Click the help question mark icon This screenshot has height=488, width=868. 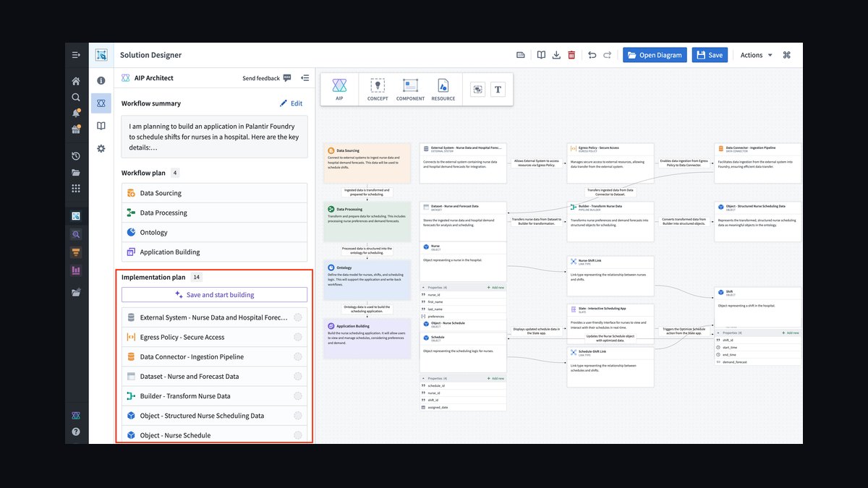point(76,432)
